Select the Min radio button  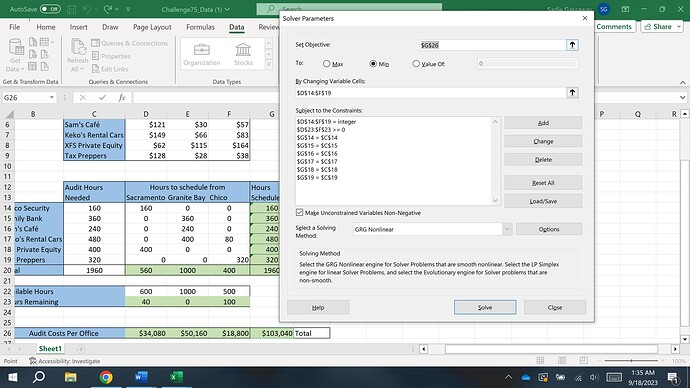click(373, 64)
